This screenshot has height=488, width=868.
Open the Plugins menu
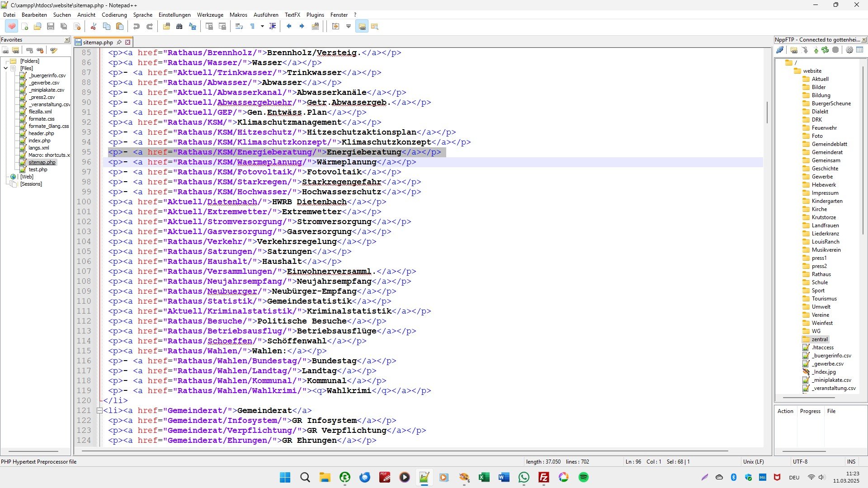315,15
